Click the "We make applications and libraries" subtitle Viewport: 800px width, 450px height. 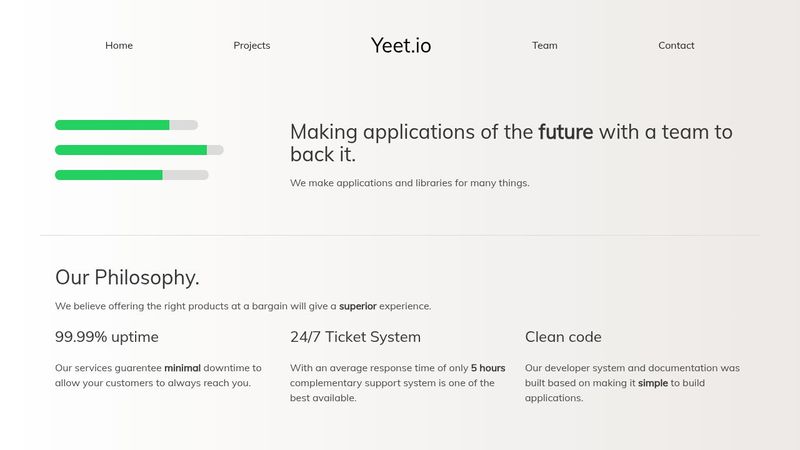click(x=410, y=183)
